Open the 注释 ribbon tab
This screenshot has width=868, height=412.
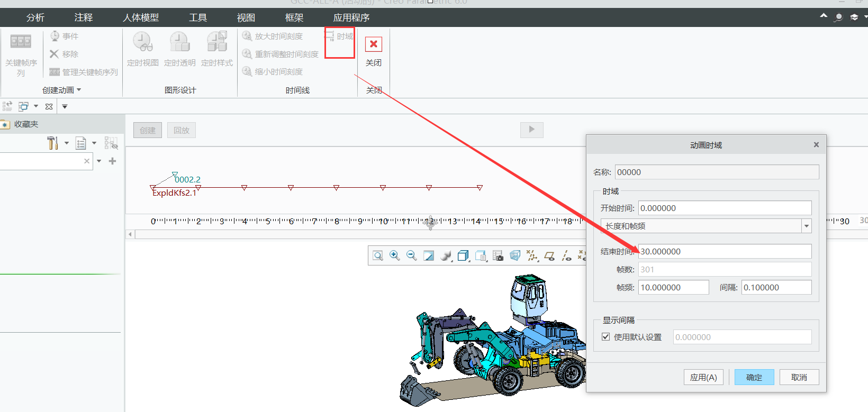[84, 17]
